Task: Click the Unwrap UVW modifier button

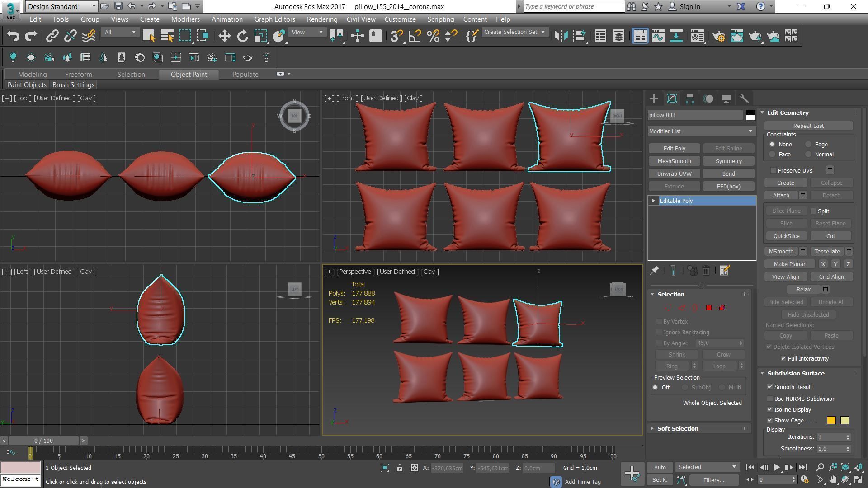Action: click(674, 174)
